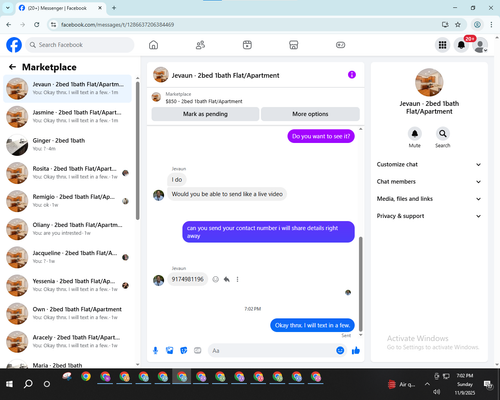Viewport: 500px width, 400px height.
Task: Open the Friends icon in the top nav
Action: click(200, 45)
